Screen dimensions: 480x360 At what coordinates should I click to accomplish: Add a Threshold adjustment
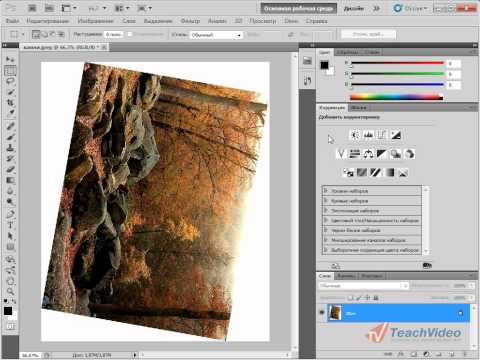coord(376,172)
